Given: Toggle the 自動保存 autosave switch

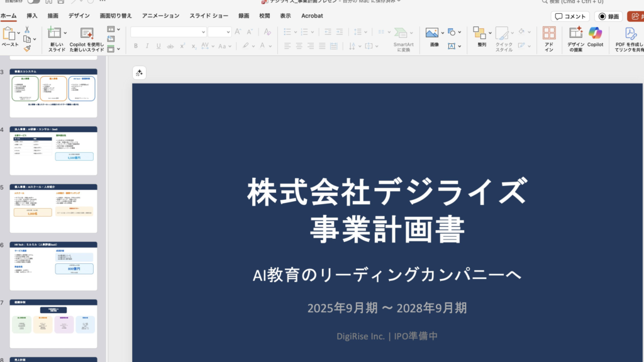Looking at the screenshot, I should 33,2.
